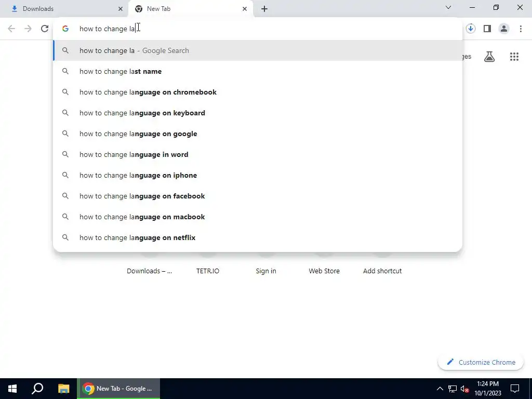Viewport: 532px width, 399px height.
Task: Select 'language on chromebook' suggestion
Action: [258, 92]
